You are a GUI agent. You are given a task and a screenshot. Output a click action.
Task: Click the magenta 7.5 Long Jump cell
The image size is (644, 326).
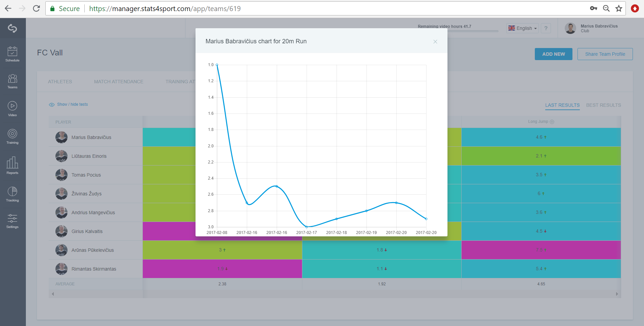click(541, 250)
